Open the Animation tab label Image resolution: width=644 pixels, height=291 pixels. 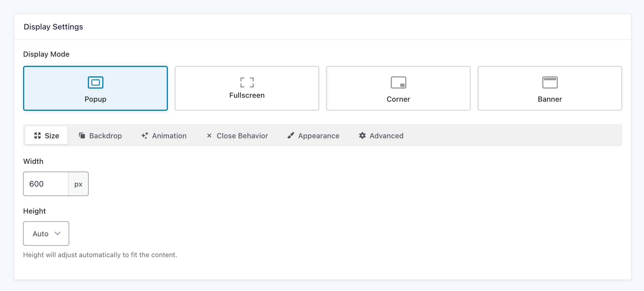click(169, 136)
